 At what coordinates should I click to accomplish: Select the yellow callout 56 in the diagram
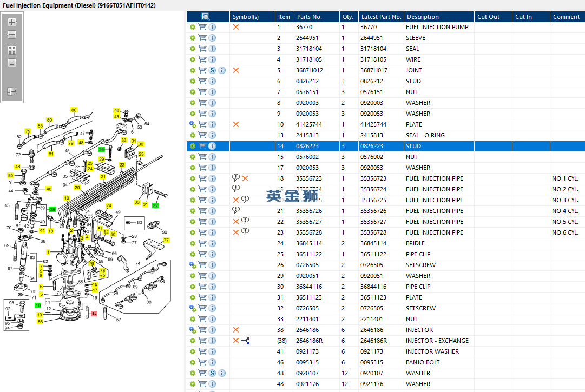[x=40, y=322]
